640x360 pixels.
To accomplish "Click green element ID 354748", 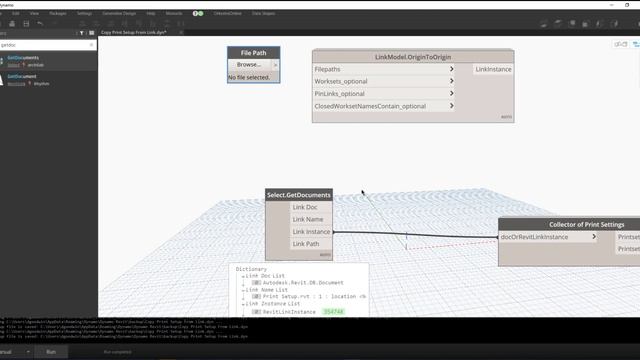I will click(333, 312).
